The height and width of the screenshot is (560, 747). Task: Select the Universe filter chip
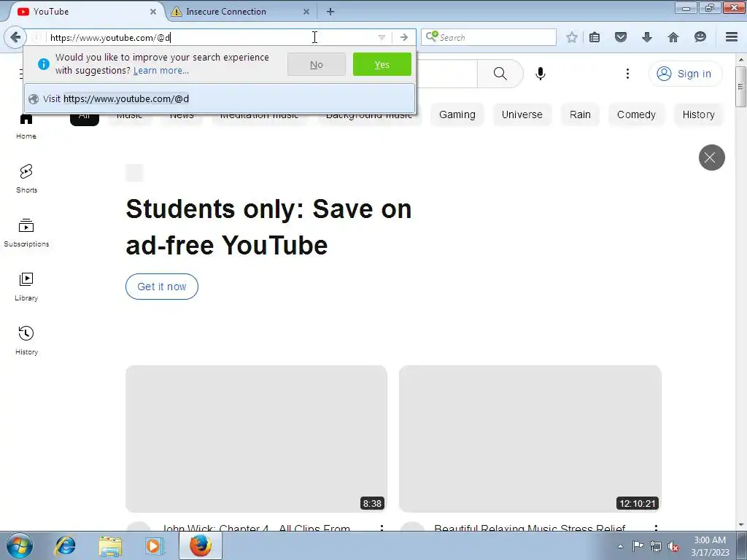point(522,114)
